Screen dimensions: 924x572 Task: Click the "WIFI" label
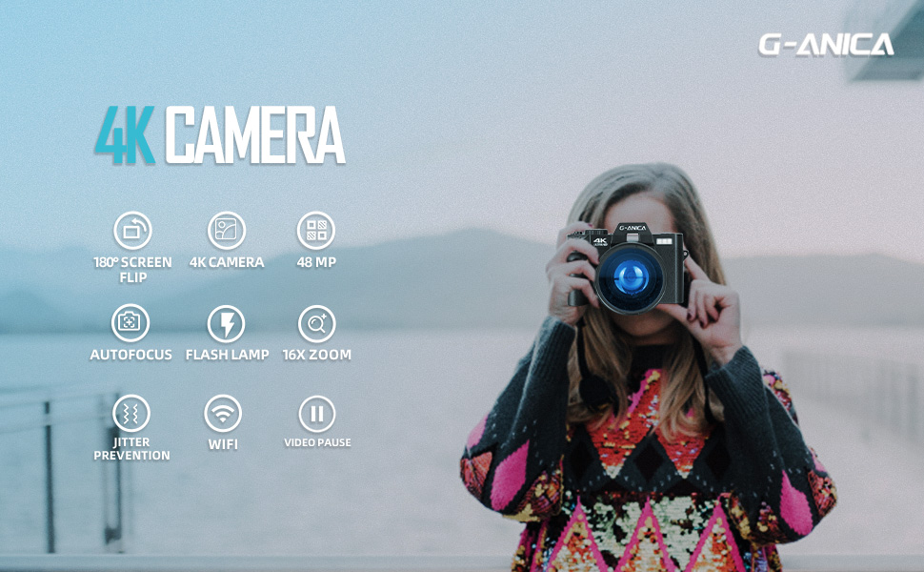click(223, 444)
